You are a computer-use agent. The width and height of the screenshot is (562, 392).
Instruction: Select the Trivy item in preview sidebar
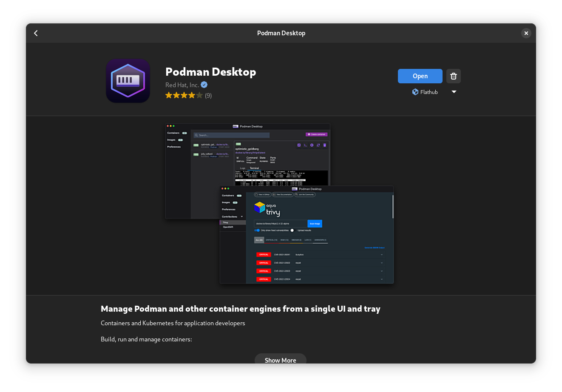click(x=226, y=222)
